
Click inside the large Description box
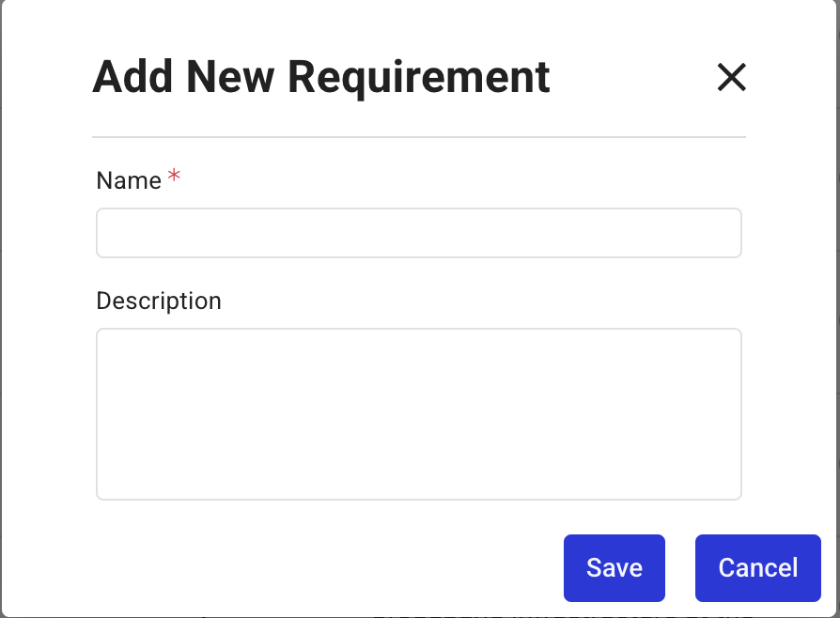(418, 413)
